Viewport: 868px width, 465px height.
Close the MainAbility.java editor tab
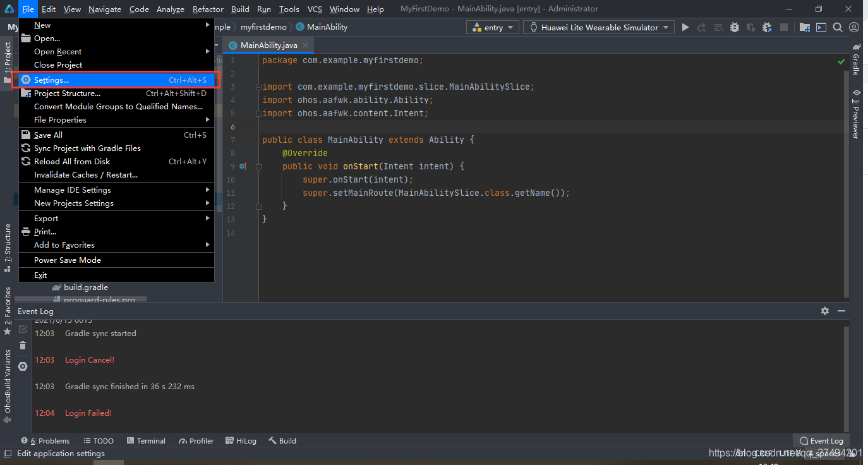coord(305,45)
